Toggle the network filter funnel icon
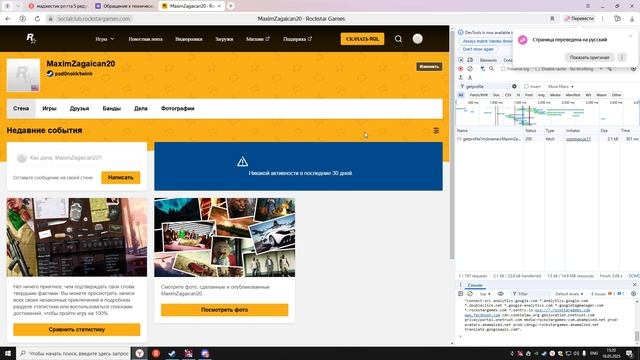Viewport: 640px width, 360px height. point(482,69)
